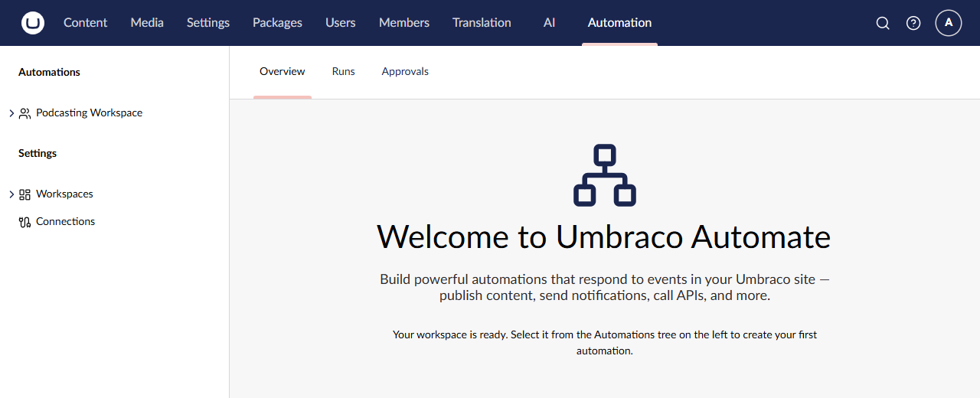Click the "Your workspace is ready" message
This screenshot has height=398, width=980.
605,343
